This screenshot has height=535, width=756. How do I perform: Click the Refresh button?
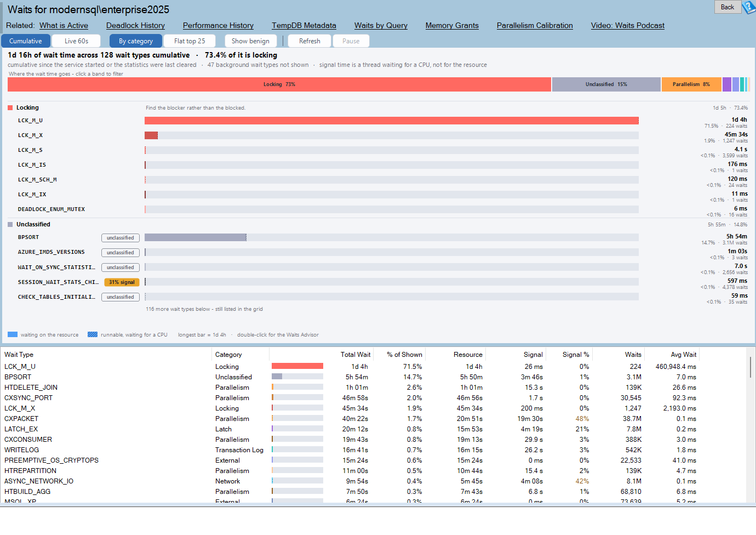pos(310,41)
